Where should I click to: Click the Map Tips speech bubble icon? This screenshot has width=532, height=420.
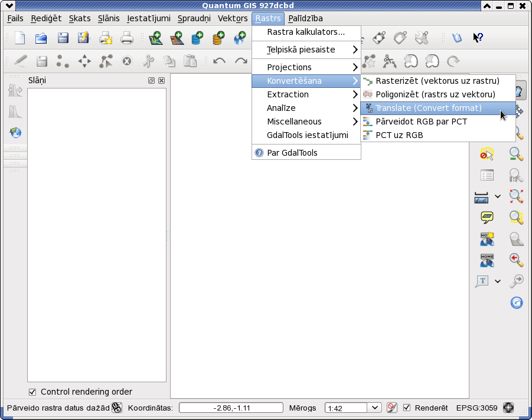tap(487, 217)
